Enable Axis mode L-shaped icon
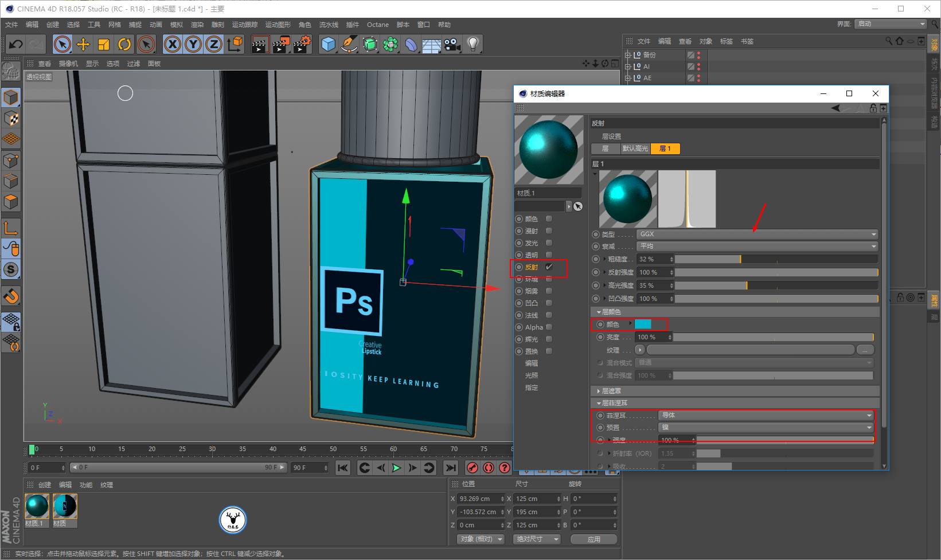The height and width of the screenshot is (560, 941). click(11, 228)
